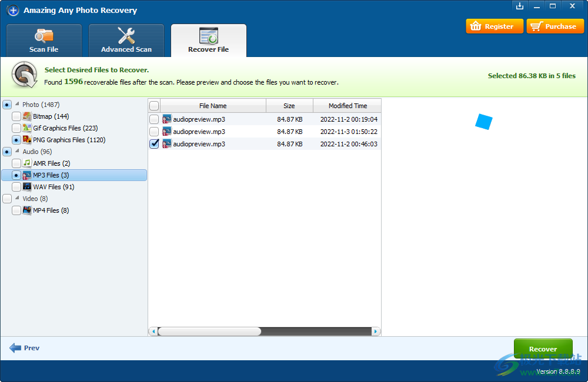The image size is (588, 382).
Task: Collapse the Audio (96) tree category
Action: 16,152
